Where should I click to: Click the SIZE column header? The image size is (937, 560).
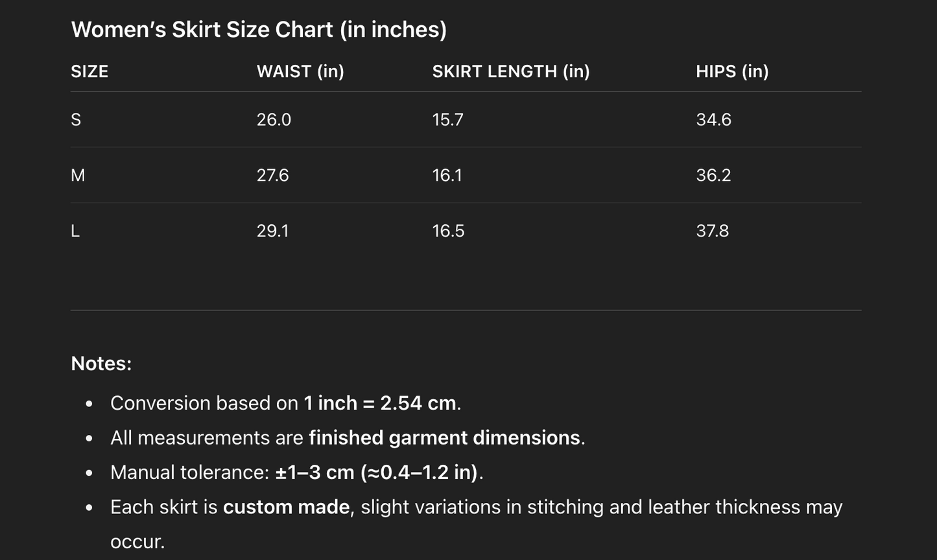89,71
